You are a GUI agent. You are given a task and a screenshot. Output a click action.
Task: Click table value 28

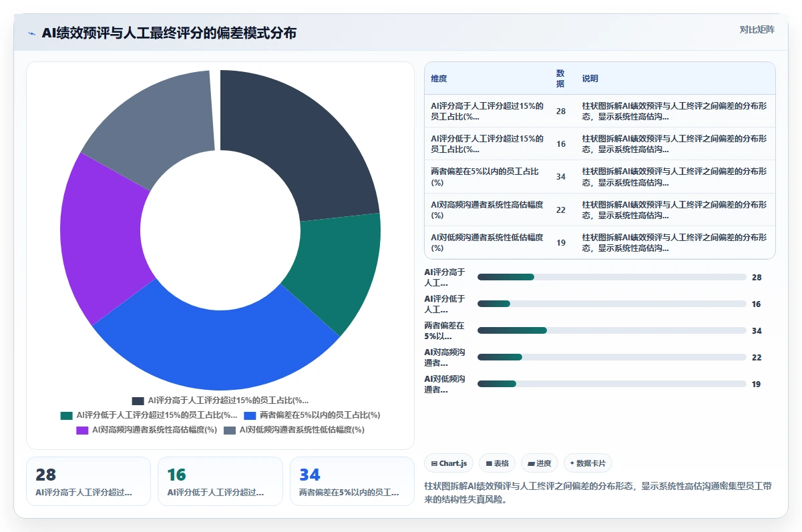[x=561, y=111]
